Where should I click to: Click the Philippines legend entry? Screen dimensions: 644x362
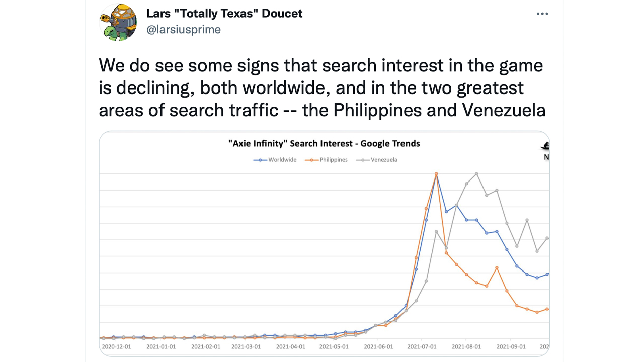click(x=326, y=160)
